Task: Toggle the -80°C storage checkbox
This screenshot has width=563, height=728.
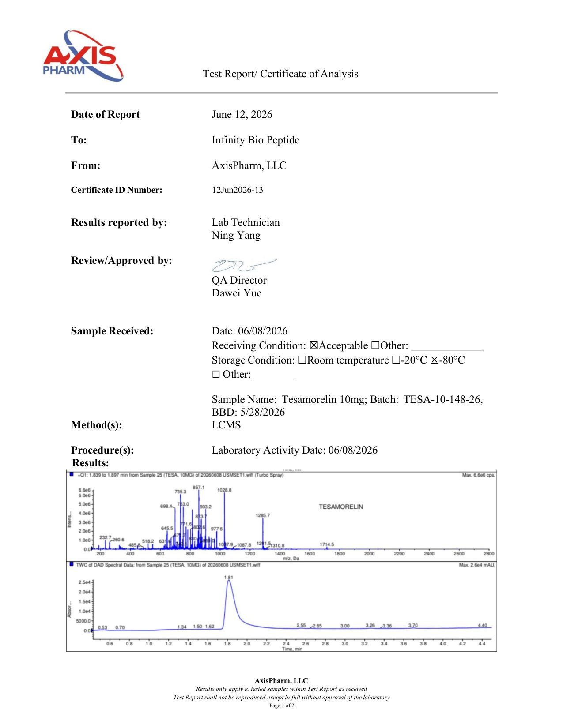Action: point(434,360)
